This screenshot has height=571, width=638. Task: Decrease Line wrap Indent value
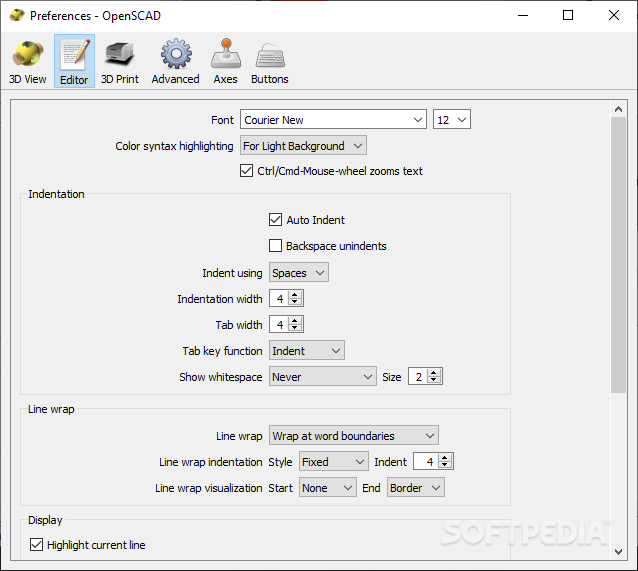(445, 465)
